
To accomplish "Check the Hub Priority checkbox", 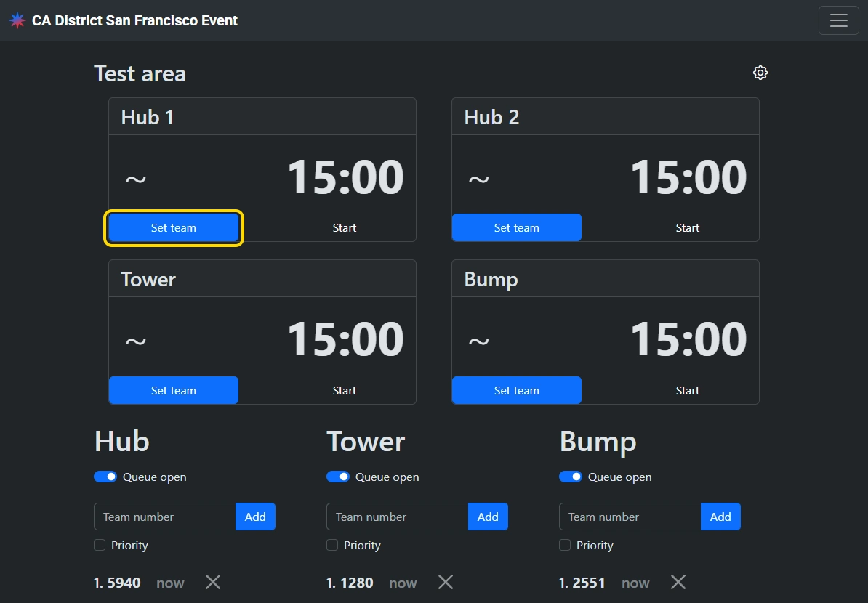I will coord(100,545).
